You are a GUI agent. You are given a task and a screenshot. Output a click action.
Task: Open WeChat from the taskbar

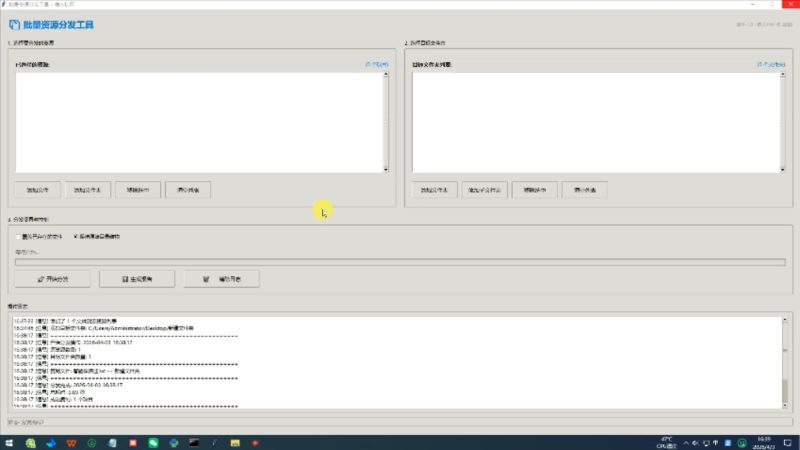coord(154,442)
